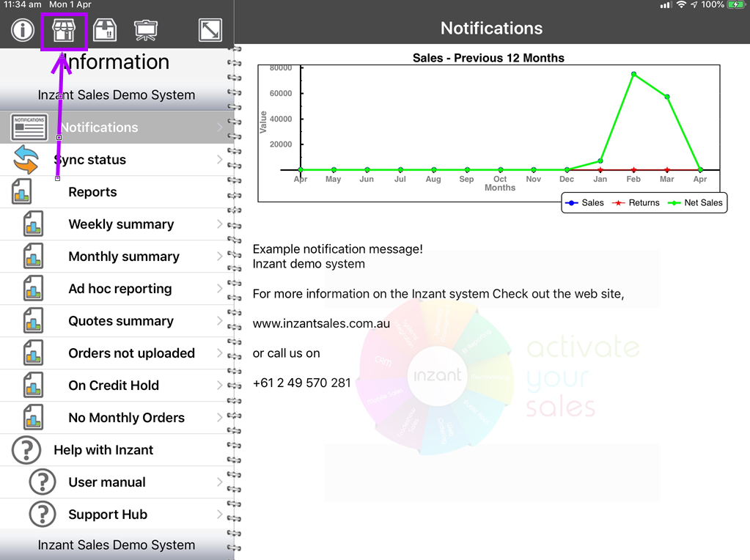This screenshot has height=560, width=750.
Task: Select the Sync status menu item
Action: tap(117, 160)
